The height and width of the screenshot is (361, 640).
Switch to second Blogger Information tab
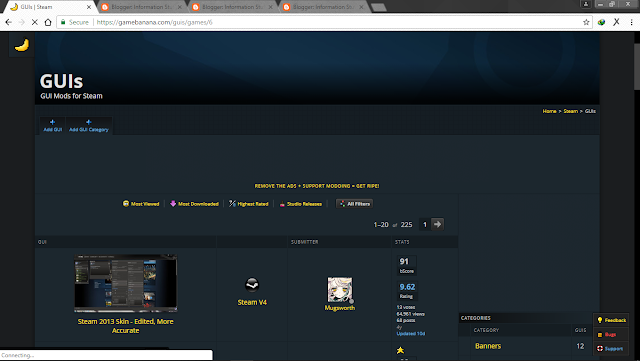pyautogui.click(x=233, y=7)
